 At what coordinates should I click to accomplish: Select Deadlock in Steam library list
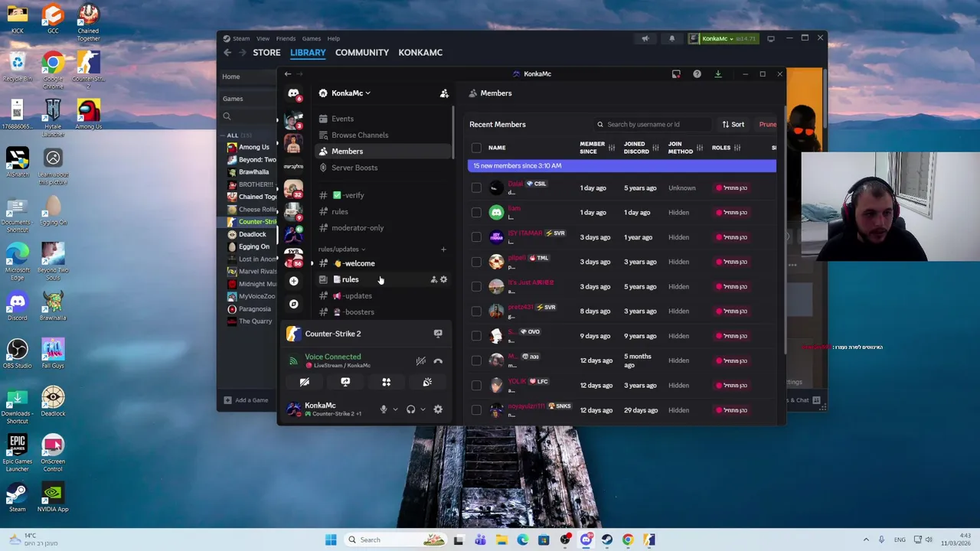click(252, 234)
